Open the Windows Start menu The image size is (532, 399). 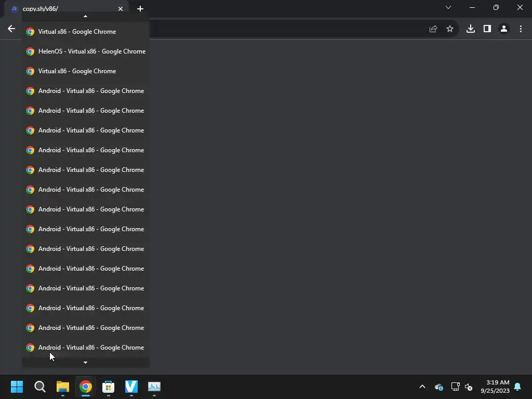click(x=17, y=387)
